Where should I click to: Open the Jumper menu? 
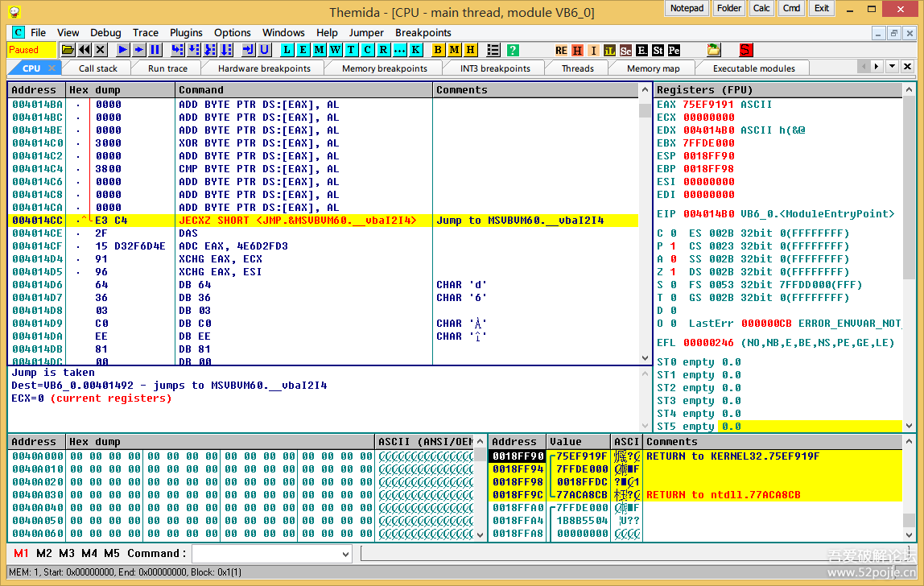[366, 32]
